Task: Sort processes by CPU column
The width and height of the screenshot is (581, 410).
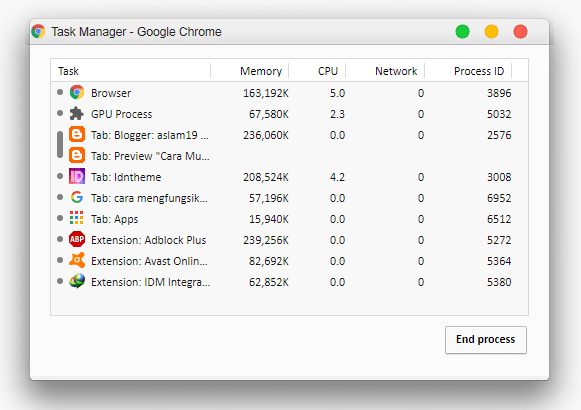Action: (328, 71)
